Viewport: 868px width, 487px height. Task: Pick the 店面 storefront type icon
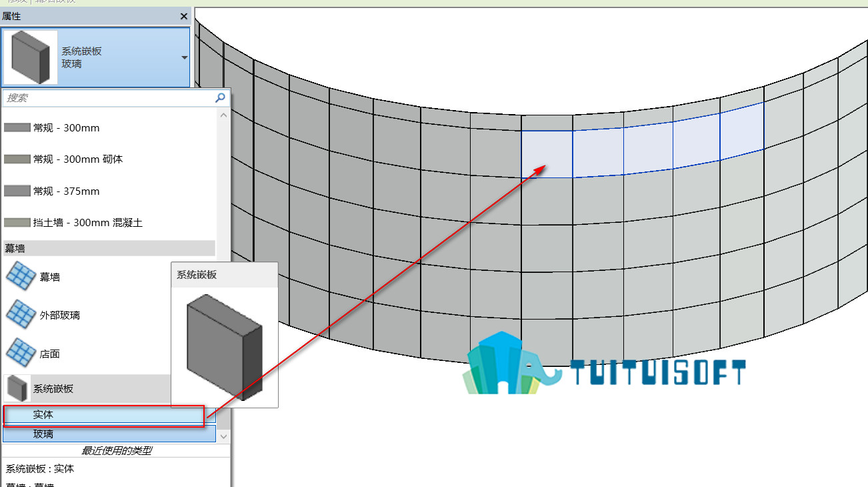pyautogui.click(x=21, y=353)
